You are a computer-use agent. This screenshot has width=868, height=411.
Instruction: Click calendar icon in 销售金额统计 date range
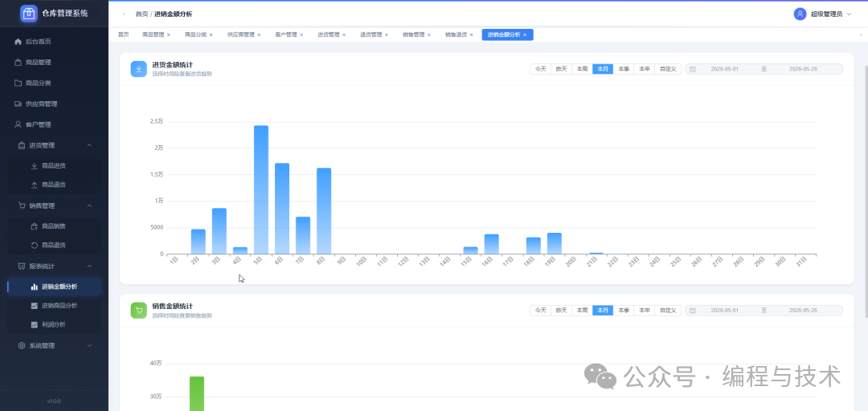coord(693,311)
